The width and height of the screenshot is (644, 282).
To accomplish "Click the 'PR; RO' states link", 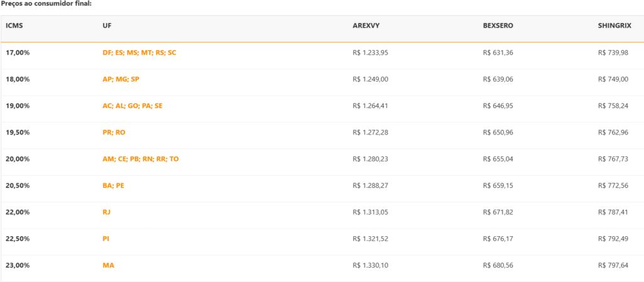I will click(x=114, y=133).
